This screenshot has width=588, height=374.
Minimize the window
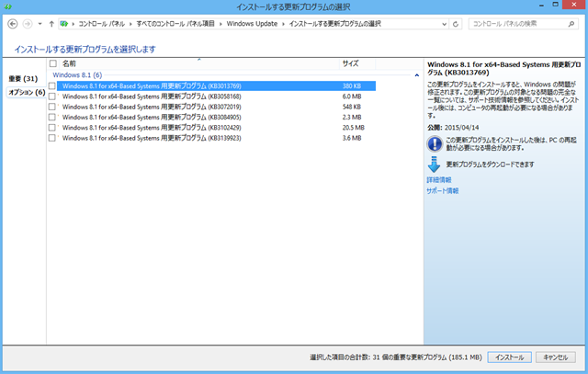tap(541, 6)
